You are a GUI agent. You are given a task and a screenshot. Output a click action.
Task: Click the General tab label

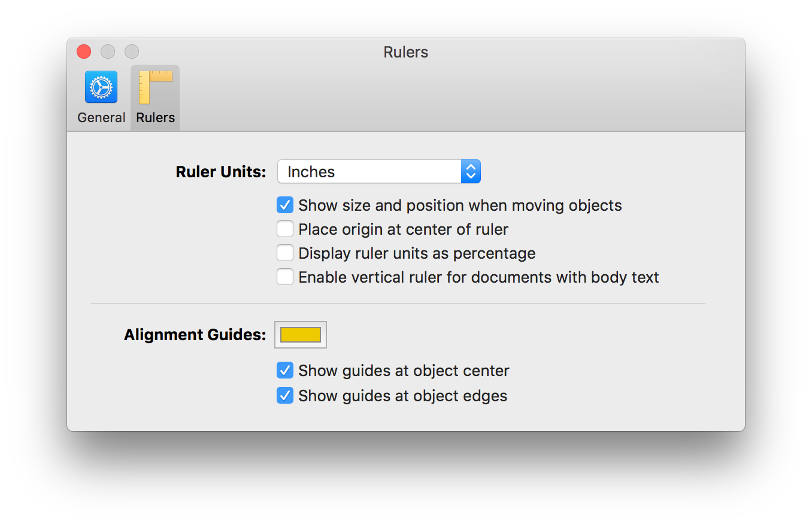pos(101,117)
